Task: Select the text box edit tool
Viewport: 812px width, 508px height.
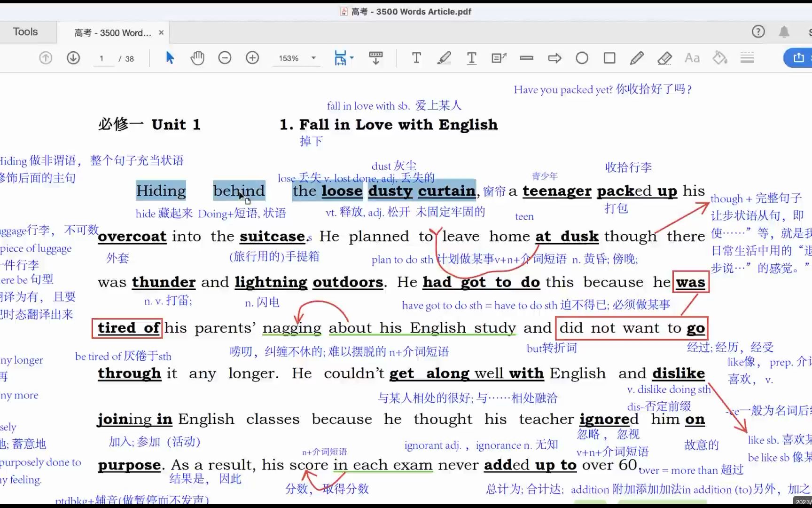Action: [499, 58]
